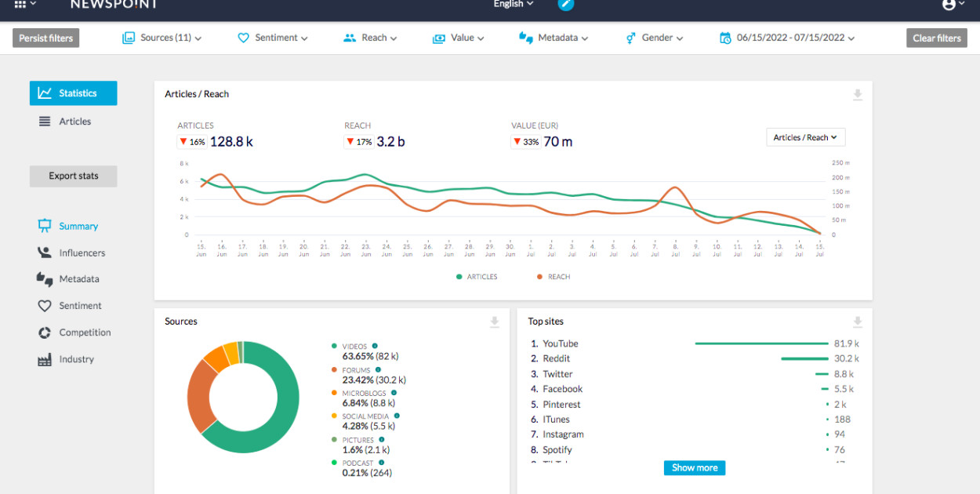
Task: Expand the Sources (11) filter dropdown
Action: coord(162,38)
